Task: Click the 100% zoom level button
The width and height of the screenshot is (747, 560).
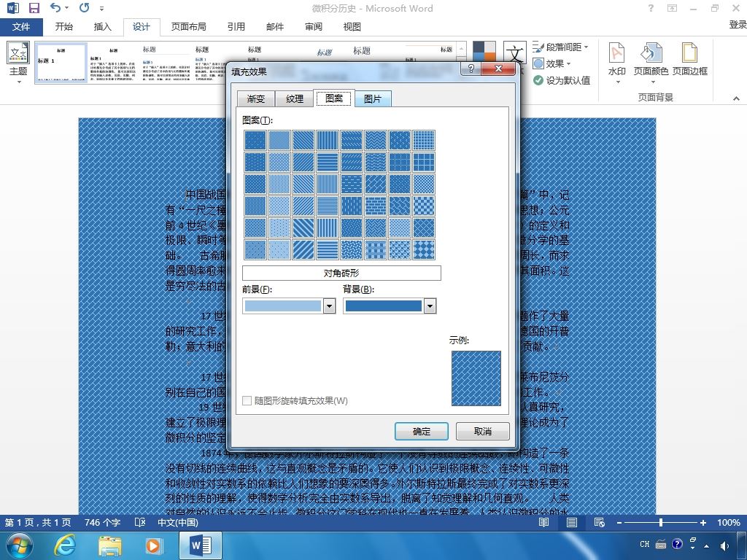Action: pos(729,522)
